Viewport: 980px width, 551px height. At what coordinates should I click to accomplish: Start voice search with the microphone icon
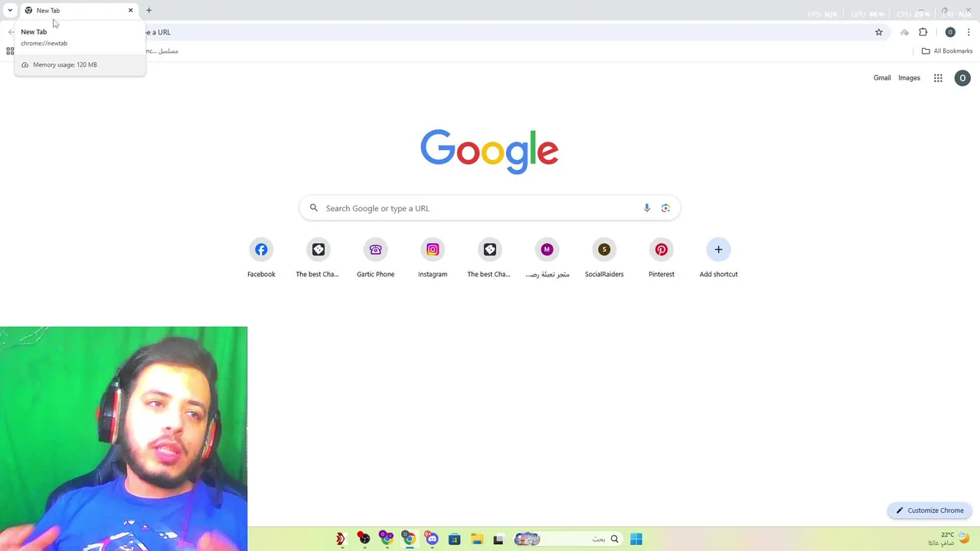(647, 208)
